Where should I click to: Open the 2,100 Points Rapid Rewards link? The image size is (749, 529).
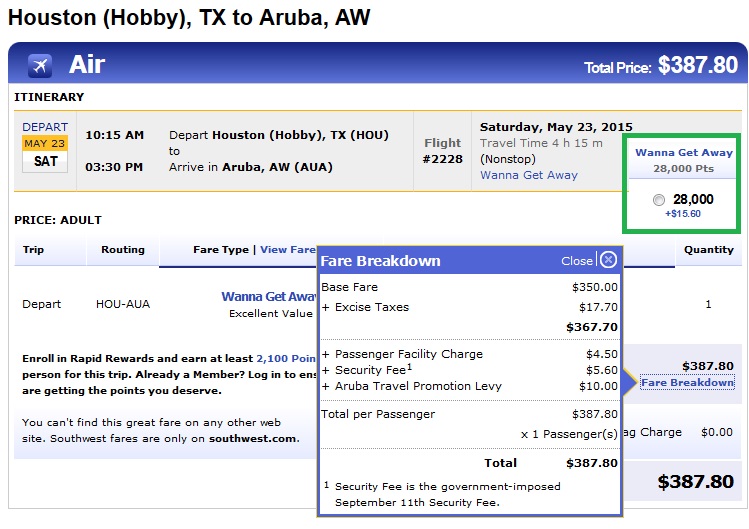click(287, 358)
